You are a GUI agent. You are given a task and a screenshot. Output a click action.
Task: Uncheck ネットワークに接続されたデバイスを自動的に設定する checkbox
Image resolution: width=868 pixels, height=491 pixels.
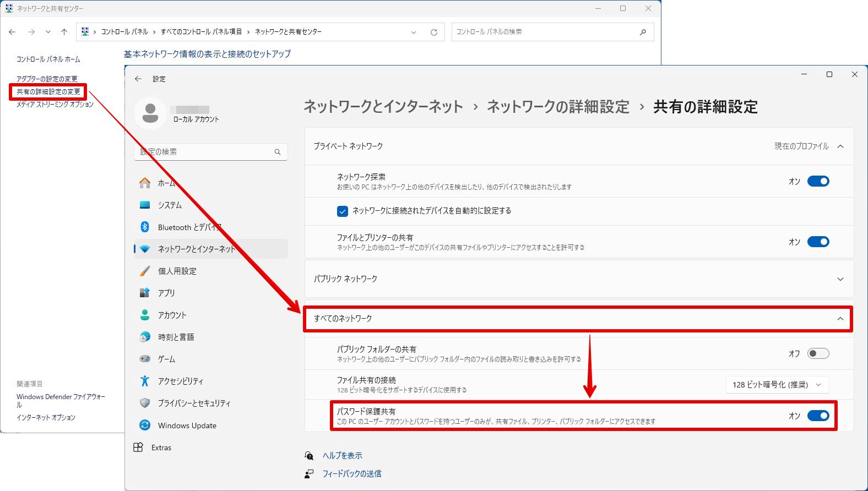pyautogui.click(x=343, y=211)
